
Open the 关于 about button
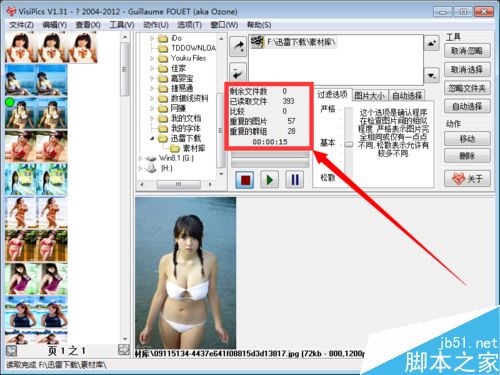click(x=467, y=179)
